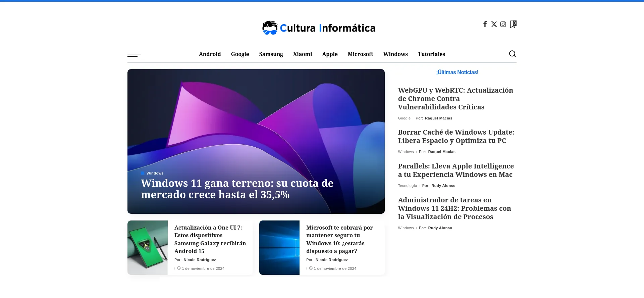This screenshot has width=644, height=298.
Task: Open the green Samsung phone thumbnail
Action: (x=148, y=248)
